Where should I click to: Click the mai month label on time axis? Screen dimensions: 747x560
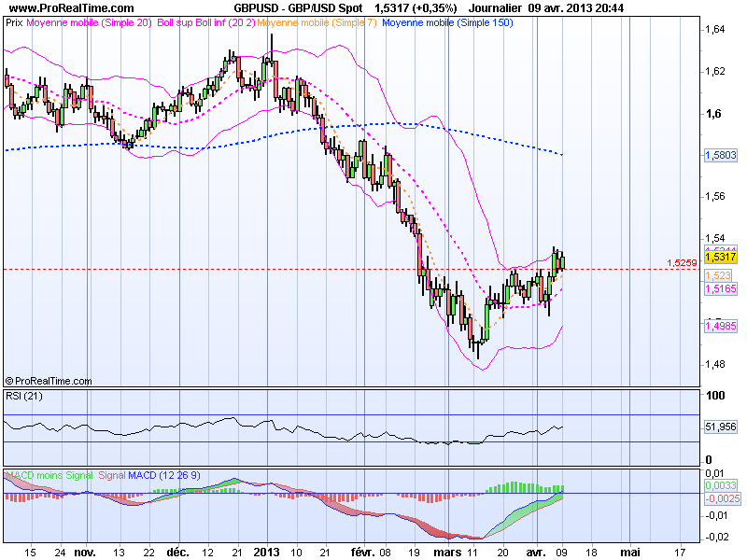click(x=630, y=553)
